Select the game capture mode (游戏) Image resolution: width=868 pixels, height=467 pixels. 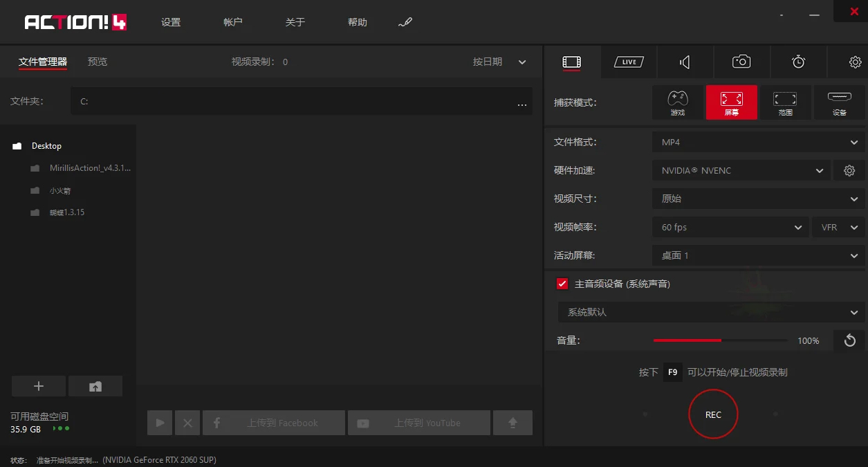pos(677,102)
